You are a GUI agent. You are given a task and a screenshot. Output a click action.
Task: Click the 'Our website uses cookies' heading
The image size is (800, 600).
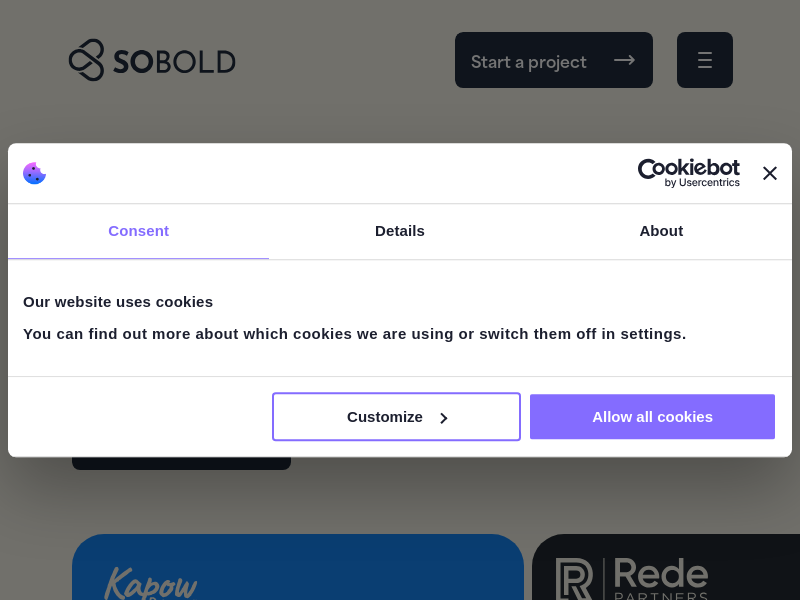(118, 301)
